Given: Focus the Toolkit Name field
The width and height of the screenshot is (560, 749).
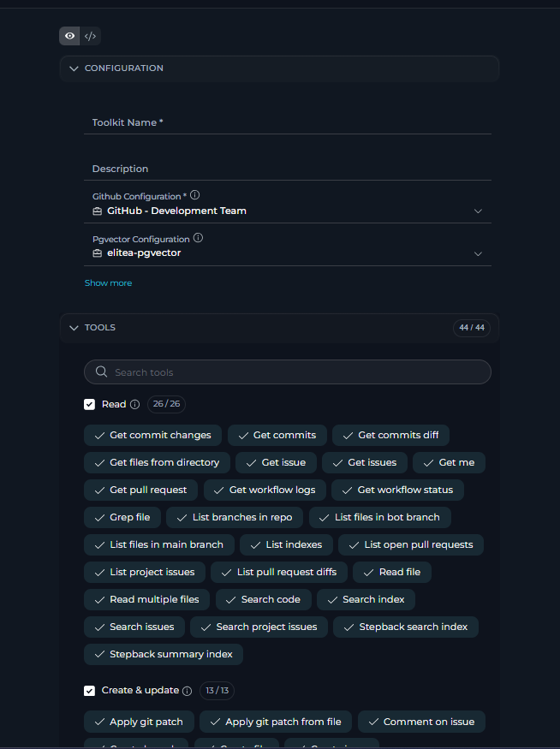Looking at the screenshot, I should [288, 122].
